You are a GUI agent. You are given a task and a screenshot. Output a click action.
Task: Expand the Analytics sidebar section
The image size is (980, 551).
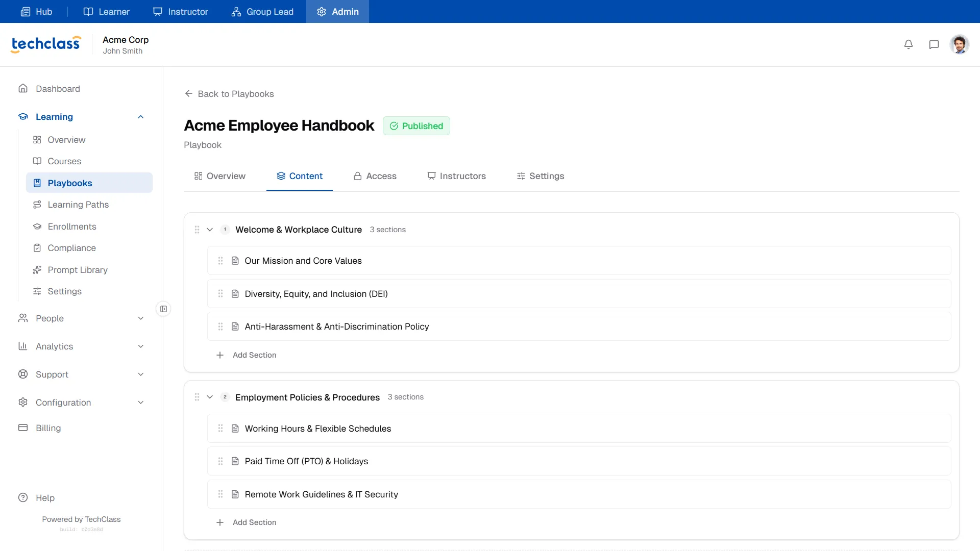(141, 346)
